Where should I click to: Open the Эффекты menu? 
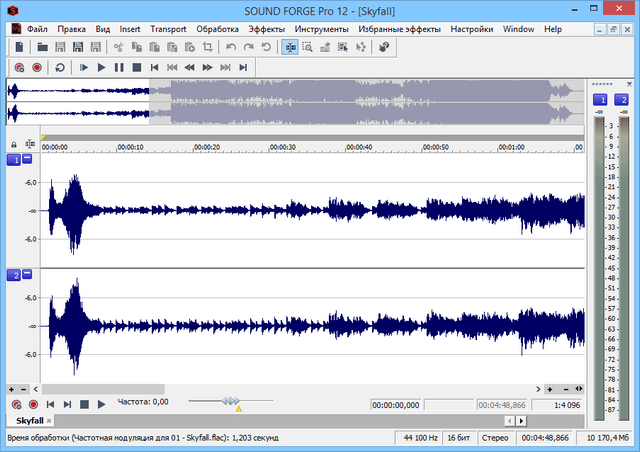[266, 29]
